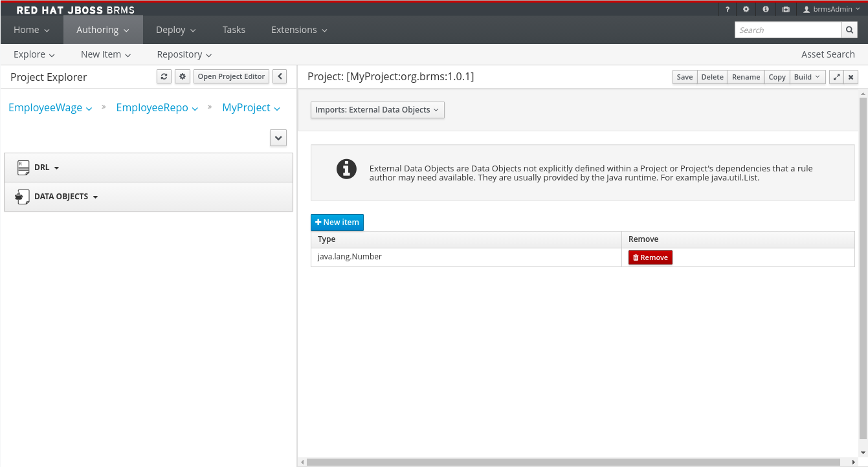Collapse the Project Explorer panel
This screenshot has height=467, width=868.
(280, 76)
